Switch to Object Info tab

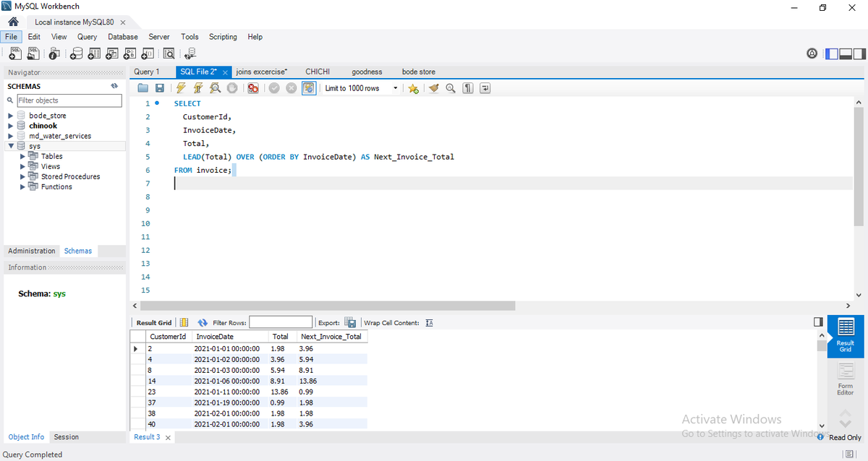tap(26, 437)
